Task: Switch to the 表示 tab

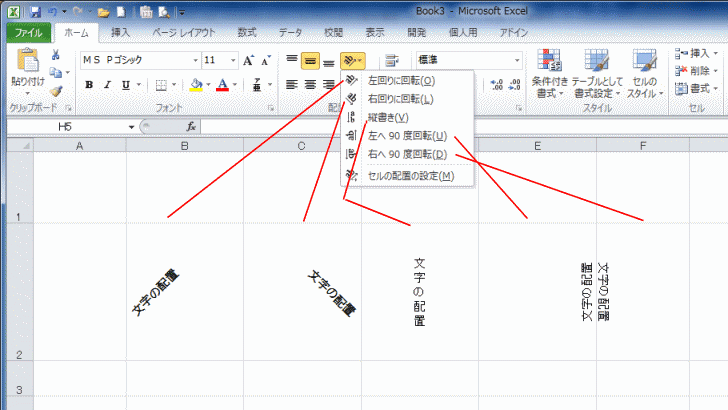Action: (375, 33)
